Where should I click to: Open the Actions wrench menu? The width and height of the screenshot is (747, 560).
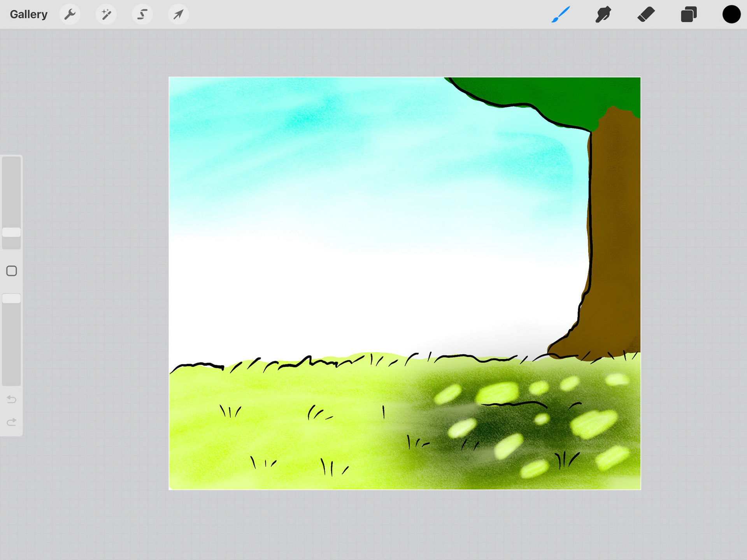click(x=70, y=15)
